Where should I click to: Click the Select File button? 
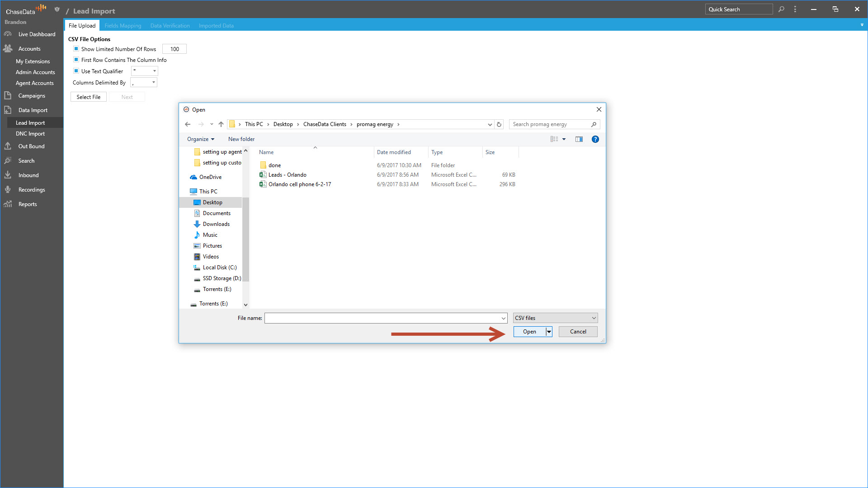tap(89, 97)
